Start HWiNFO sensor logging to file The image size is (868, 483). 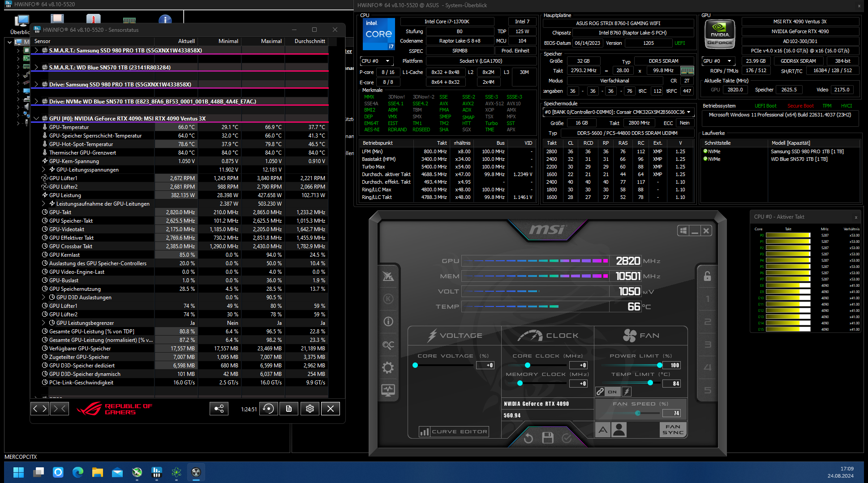tap(289, 409)
